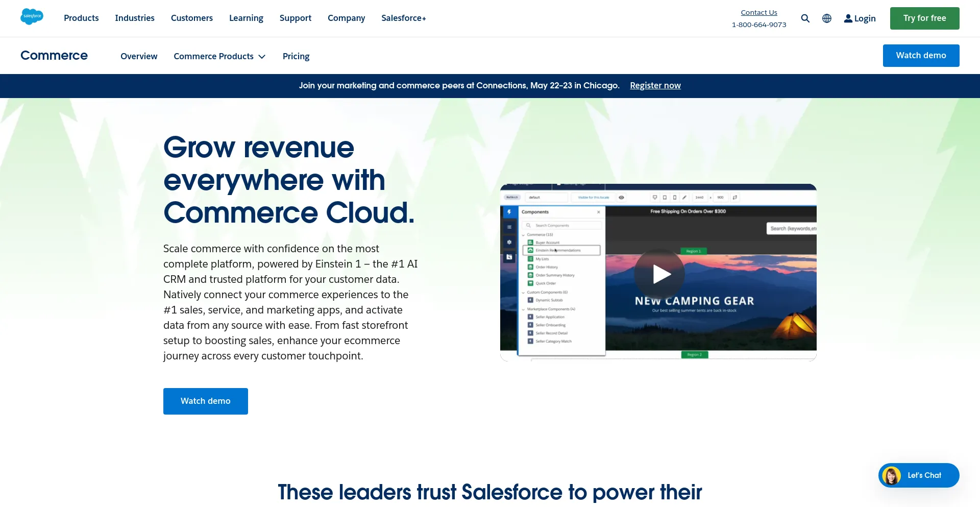Viewport: 980px width, 507px height.
Task: Click the user icon beside Login
Action: [848, 18]
